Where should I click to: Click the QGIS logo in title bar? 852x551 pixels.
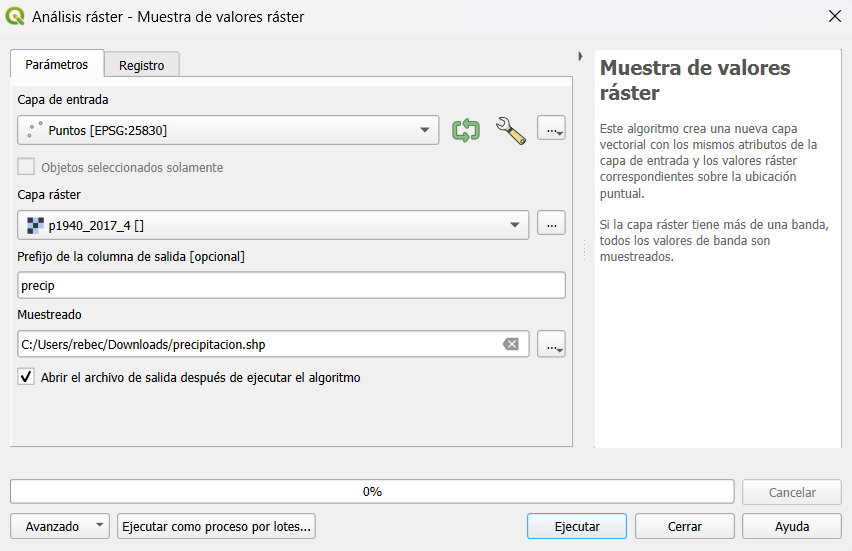[x=16, y=16]
